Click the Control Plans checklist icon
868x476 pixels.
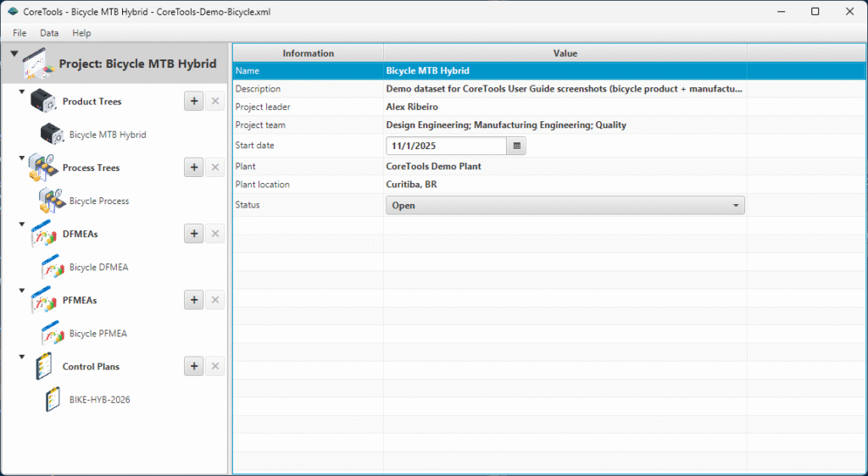pos(43,367)
